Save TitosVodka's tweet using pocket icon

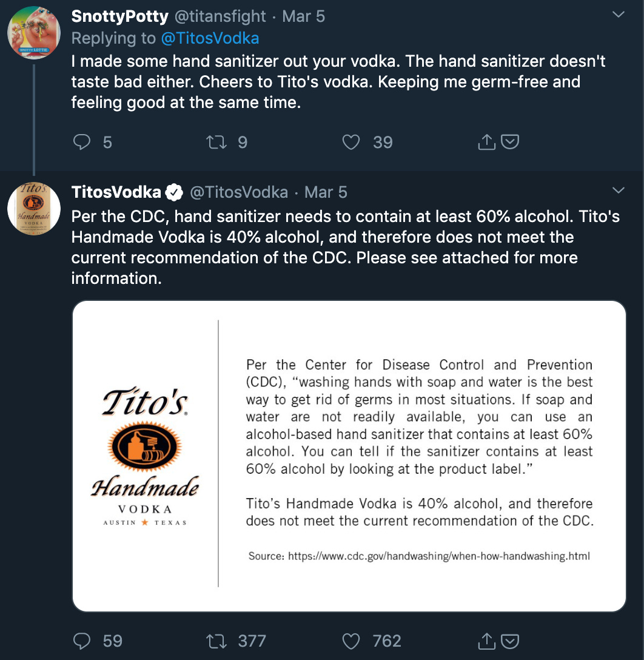(510, 641)
